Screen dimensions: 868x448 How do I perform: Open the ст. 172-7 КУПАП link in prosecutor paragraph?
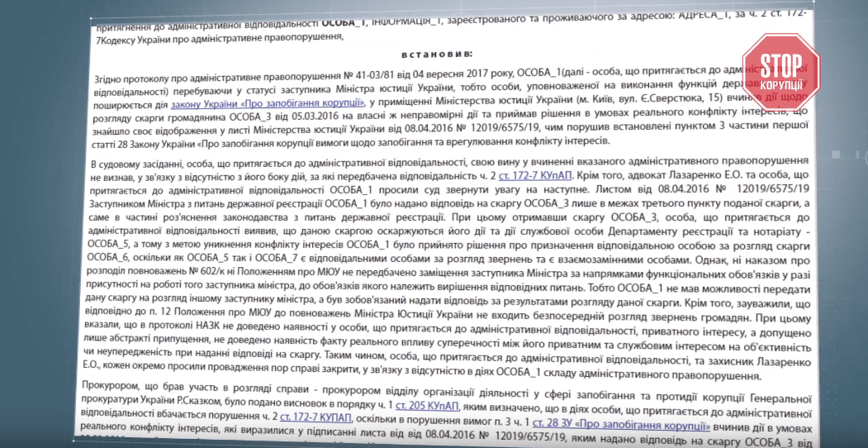(316, 417)
